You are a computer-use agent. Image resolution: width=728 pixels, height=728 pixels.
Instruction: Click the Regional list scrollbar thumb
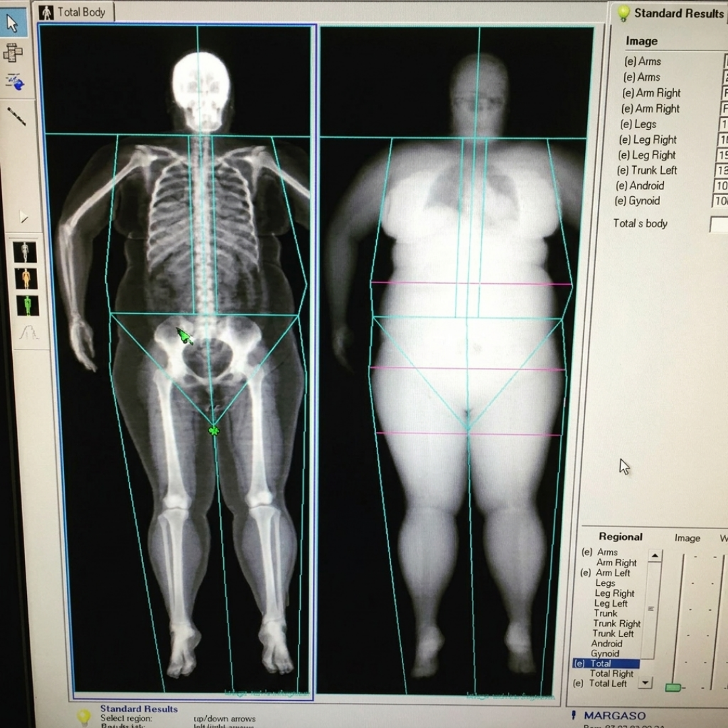(x=651, y=609)
